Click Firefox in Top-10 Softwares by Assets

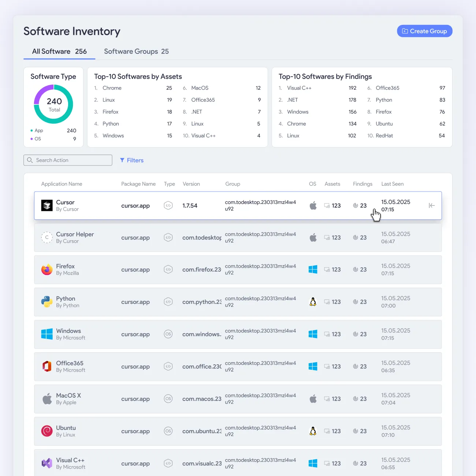[x=111, y=112]
